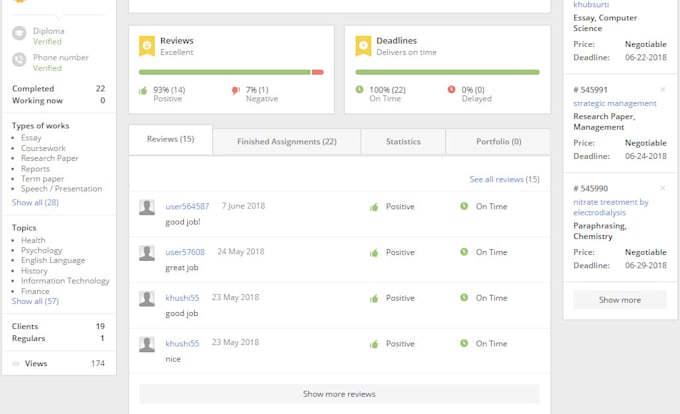Image resolution: width=680 pixels, height=414 pixels.
Task: Click the '# 545991' order number
Action: 590,90
